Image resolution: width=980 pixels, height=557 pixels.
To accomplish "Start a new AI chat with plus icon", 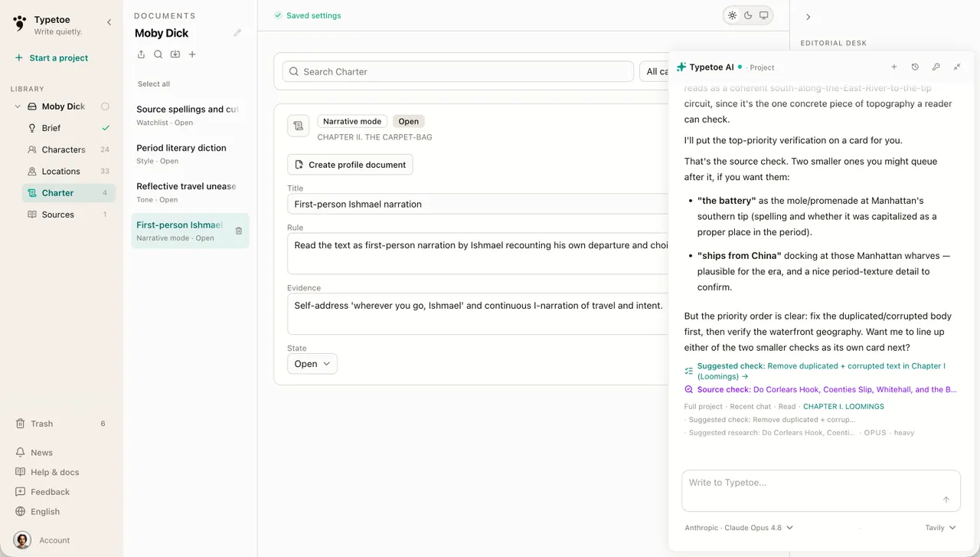I will (893, 67).
